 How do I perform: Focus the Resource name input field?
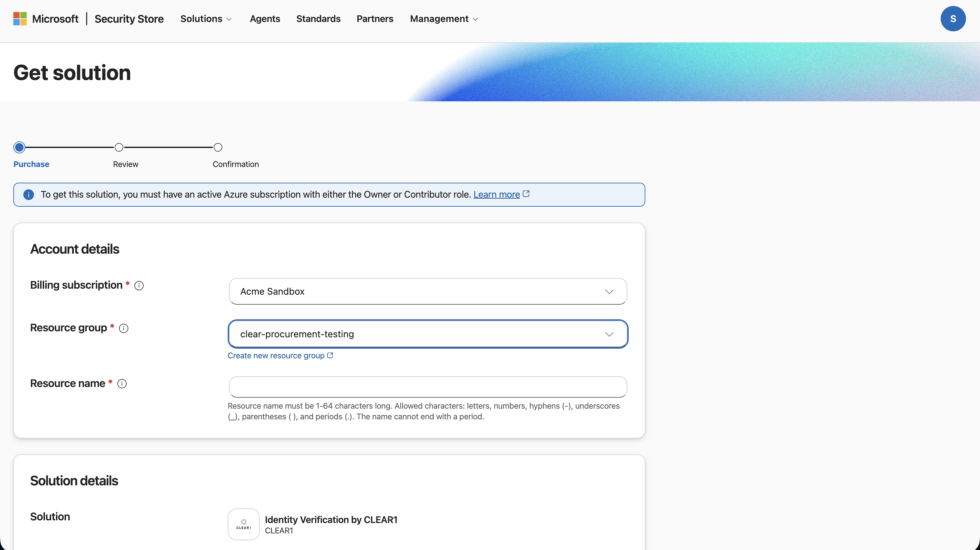click(428, 387)
